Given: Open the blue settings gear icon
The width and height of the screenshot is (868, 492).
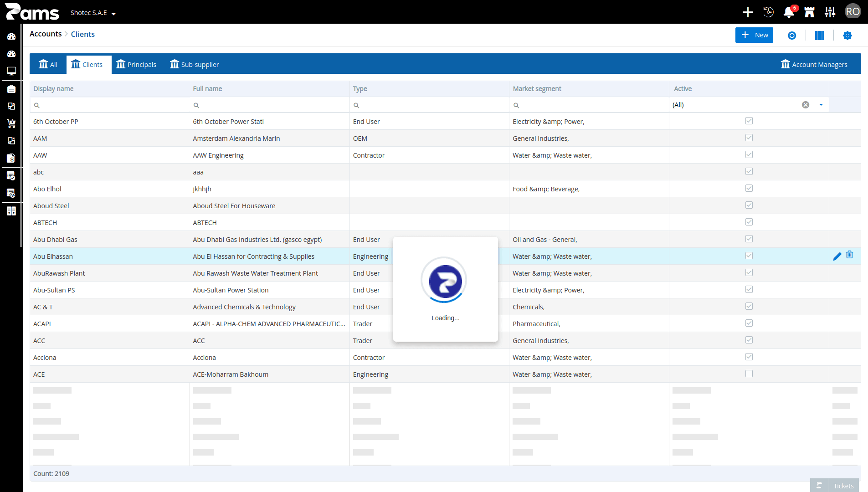Looking at the screenshot, I should [x=847, y=36].
